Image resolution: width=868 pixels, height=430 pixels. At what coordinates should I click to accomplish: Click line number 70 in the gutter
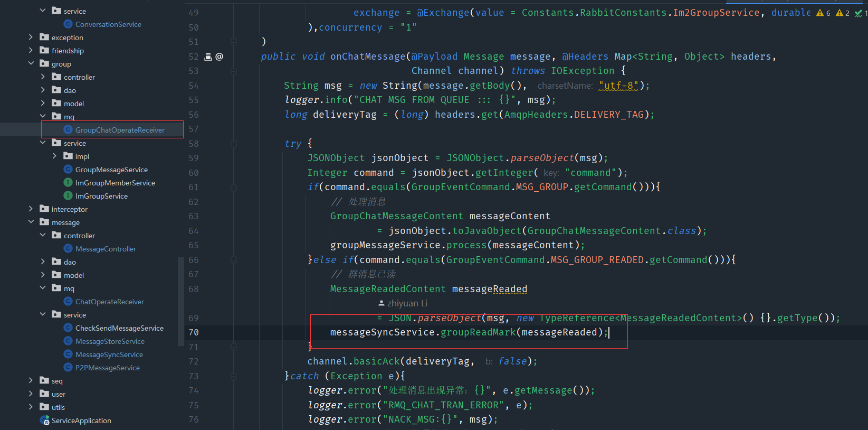click(194, 332)
